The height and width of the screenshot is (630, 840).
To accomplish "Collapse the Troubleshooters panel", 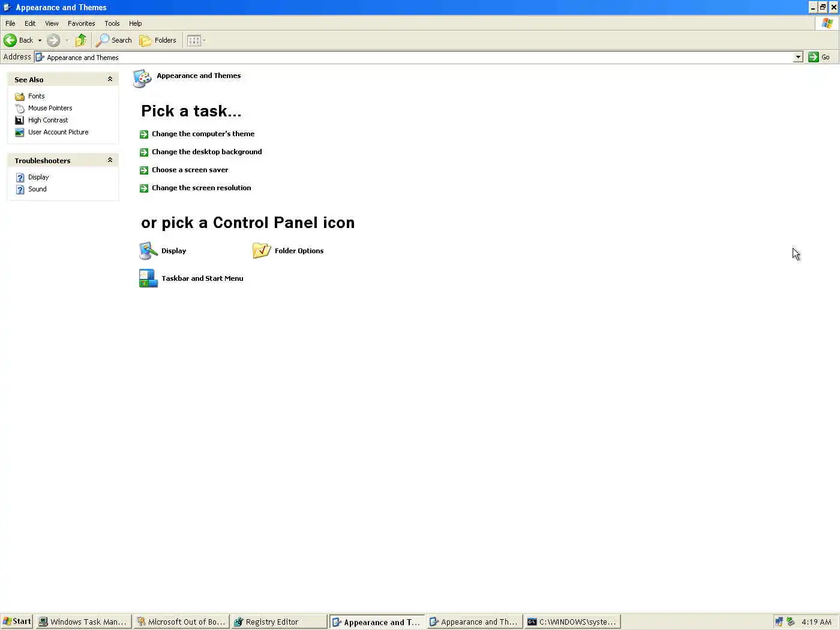I will pyautogui.click(x=110, y=160).
